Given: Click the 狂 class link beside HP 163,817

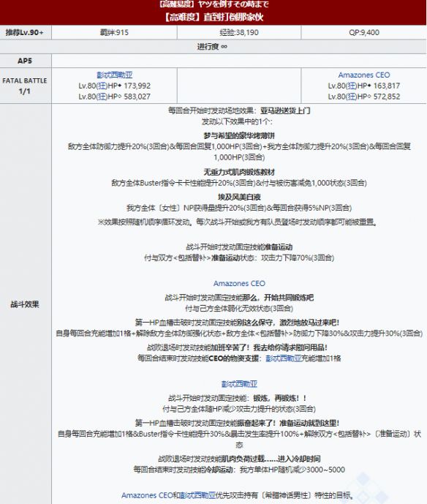Looking at the screenshot, I should (352, 86).
